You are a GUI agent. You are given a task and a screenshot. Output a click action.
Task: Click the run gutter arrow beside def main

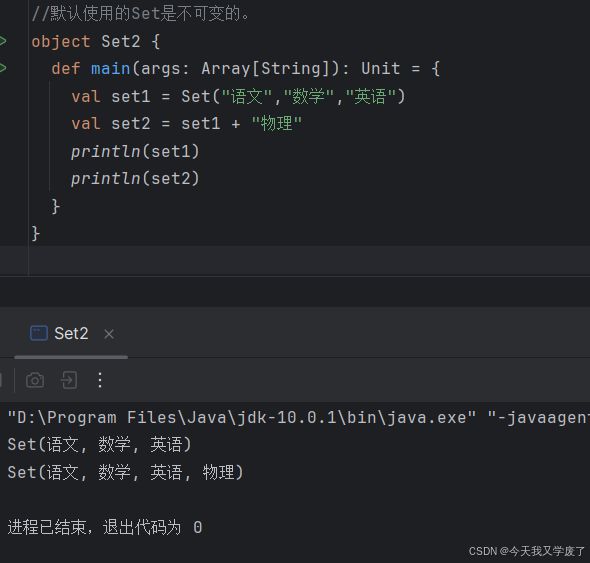click(x=3, y=68)
